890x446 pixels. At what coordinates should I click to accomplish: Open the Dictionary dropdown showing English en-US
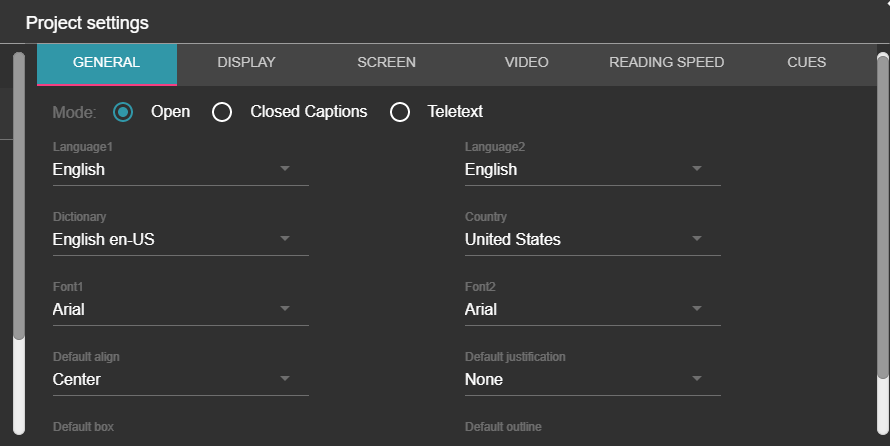point(180,240)
